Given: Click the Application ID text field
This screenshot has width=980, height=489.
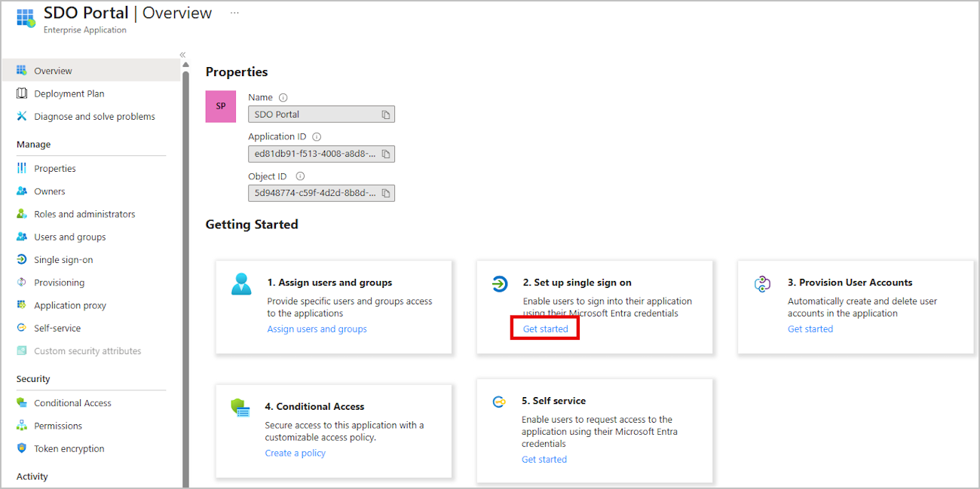Looking at the screenshot, I should tap(321, 154).
